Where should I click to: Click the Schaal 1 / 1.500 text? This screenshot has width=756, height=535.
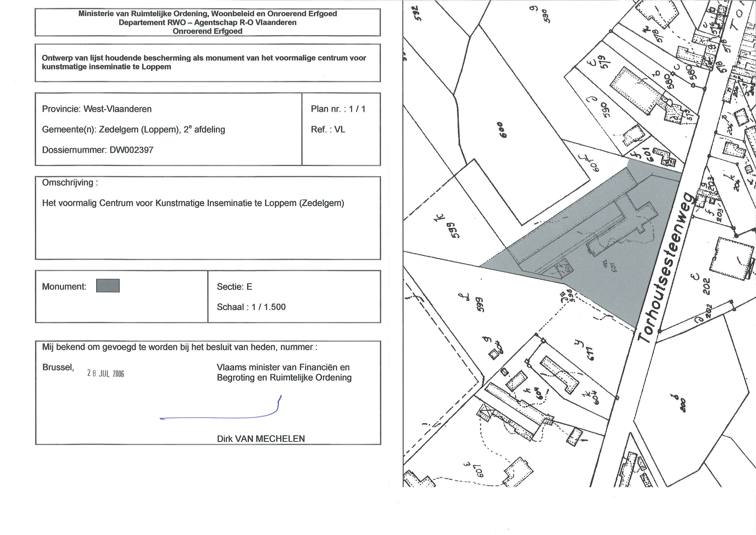pyautogui.click(x=251, y=307)
